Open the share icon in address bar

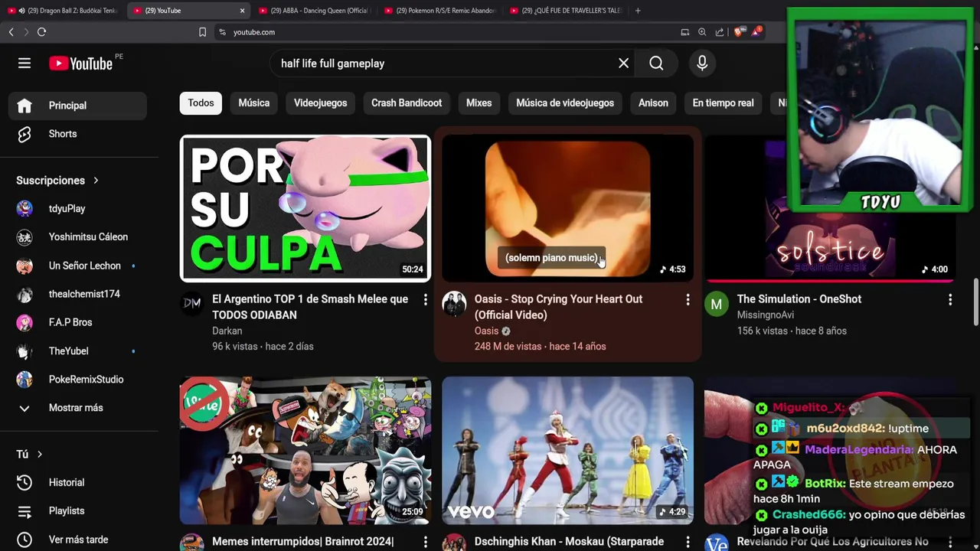pos(720,32)
